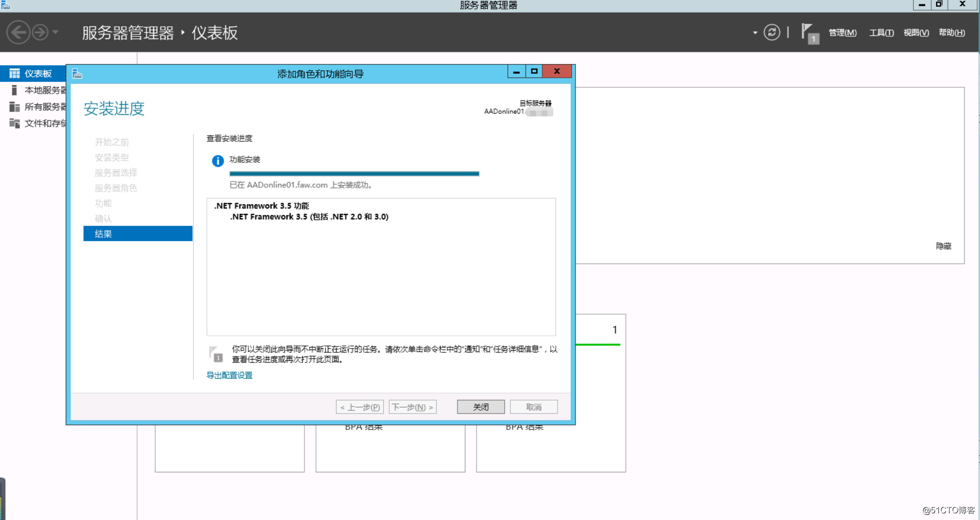This screenshot has height=520, width=980.
Task: Click the 功能 wizard step
Action: tap(103, 203)
